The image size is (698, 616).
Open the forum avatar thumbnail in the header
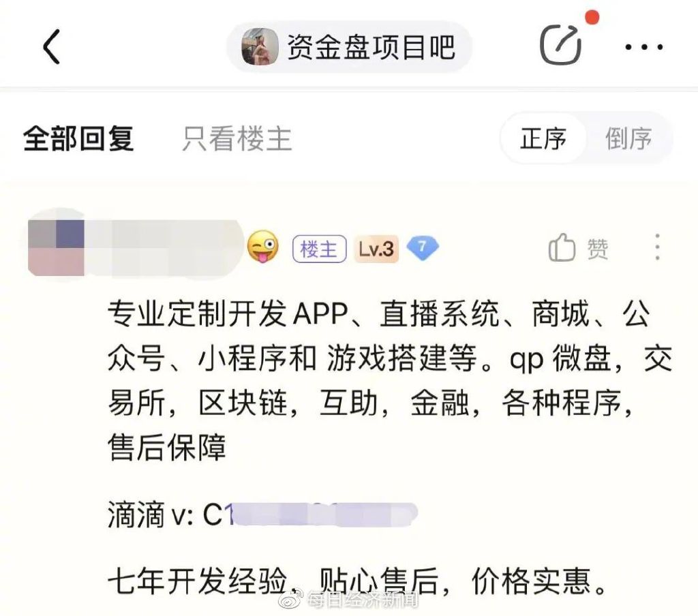260,47
